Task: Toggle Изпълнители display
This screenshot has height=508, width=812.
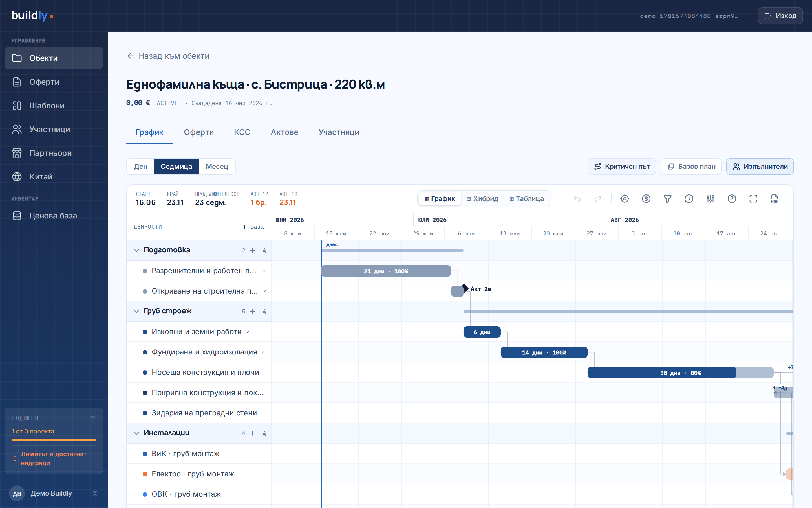Action: click(x=760, y=167)
